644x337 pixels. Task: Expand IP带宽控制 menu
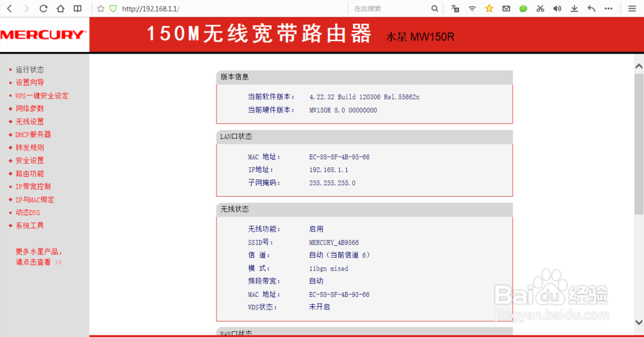coord(33,187)
